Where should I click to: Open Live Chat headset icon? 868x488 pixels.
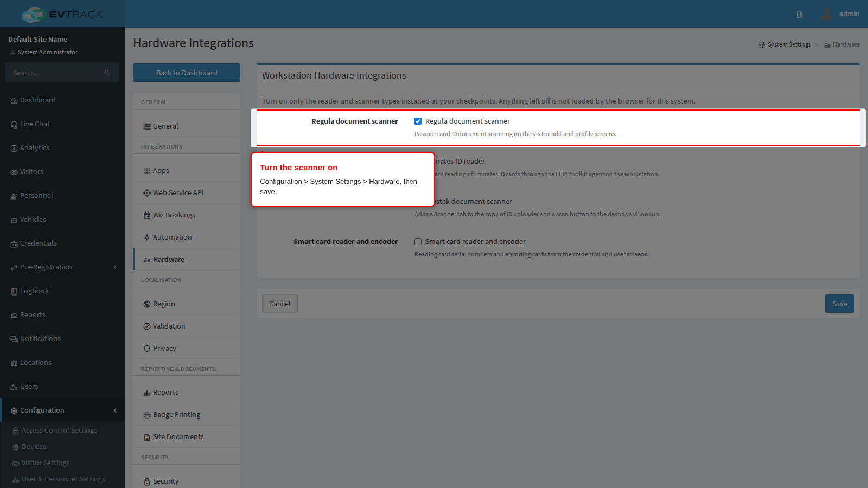click(14, 124)
